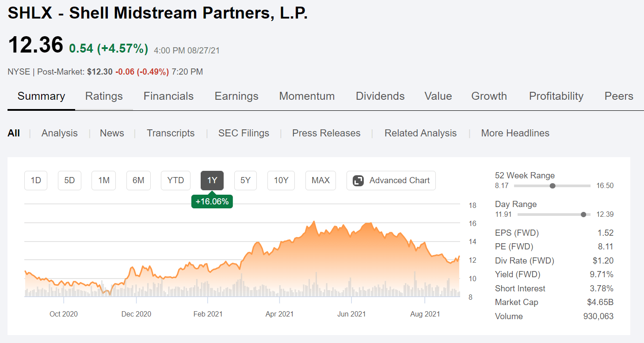Open the Financials tab
This screenshot has height=343, width=644.
pos(168,96)
